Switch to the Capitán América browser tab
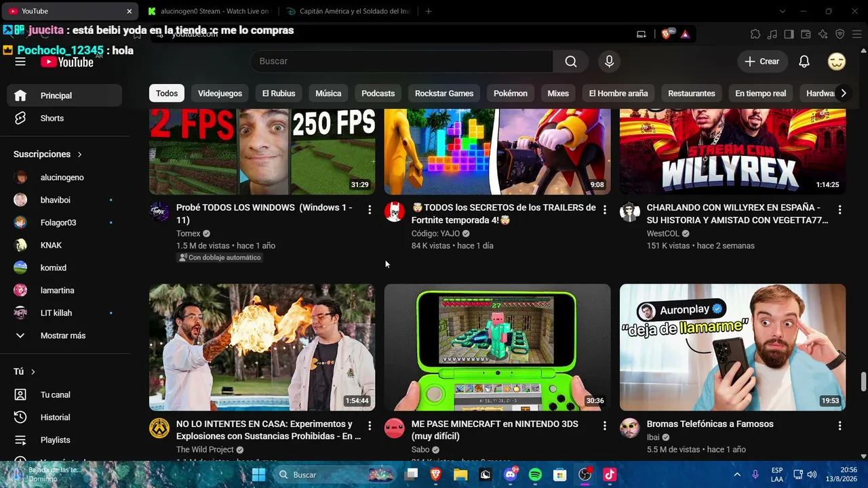The height and width of the screenshot is (488, 868). 348,12
